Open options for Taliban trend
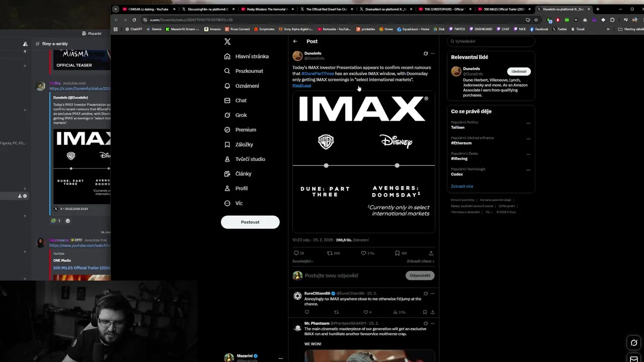This screenshot has height=362, width=644. click(528, 123)
